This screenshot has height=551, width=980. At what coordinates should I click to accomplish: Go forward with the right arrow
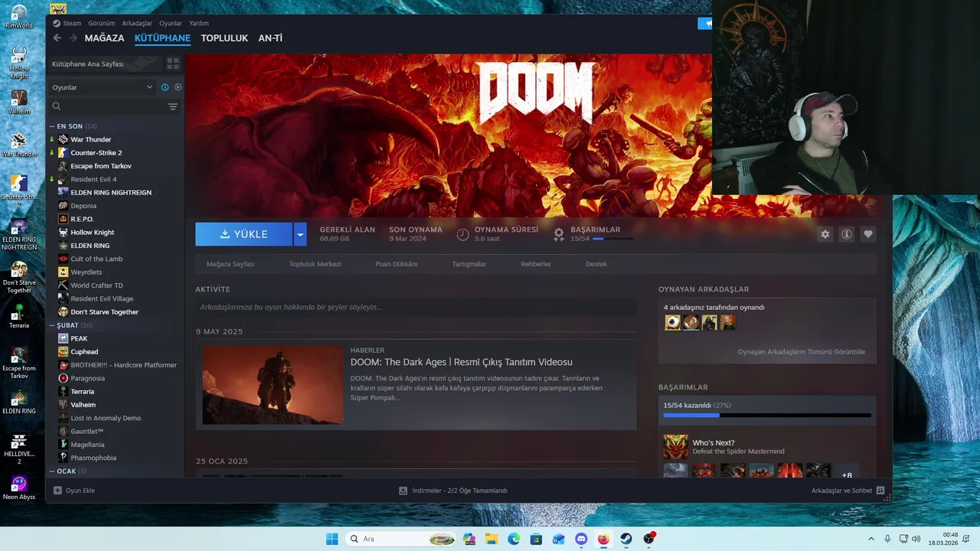(73, 38)
